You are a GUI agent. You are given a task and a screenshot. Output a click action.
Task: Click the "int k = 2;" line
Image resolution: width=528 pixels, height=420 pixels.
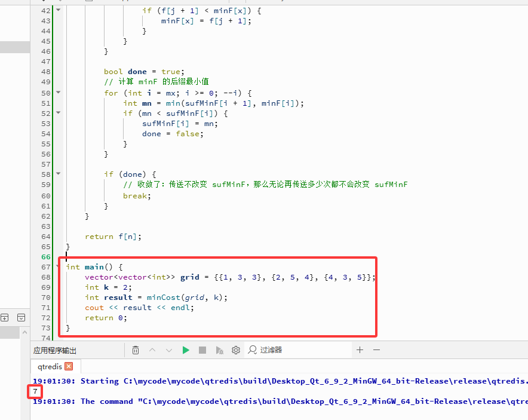click(108, 287)
